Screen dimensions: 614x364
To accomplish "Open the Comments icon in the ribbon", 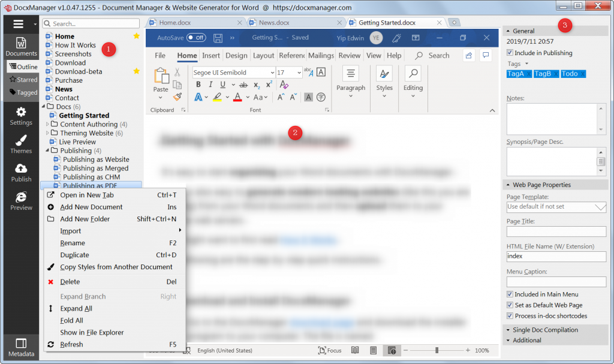I will click(486, 55).
